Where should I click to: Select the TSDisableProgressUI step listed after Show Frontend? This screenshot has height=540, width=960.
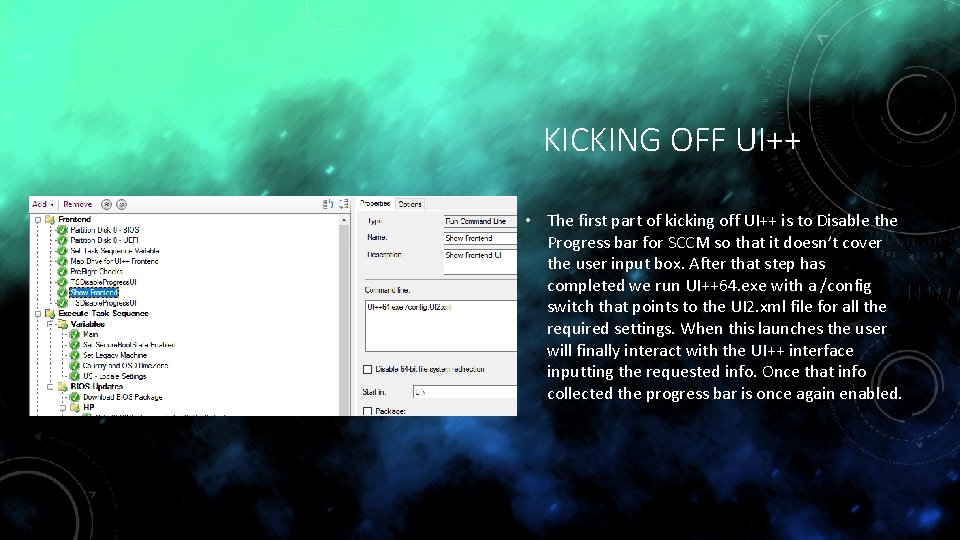(103, 303)
